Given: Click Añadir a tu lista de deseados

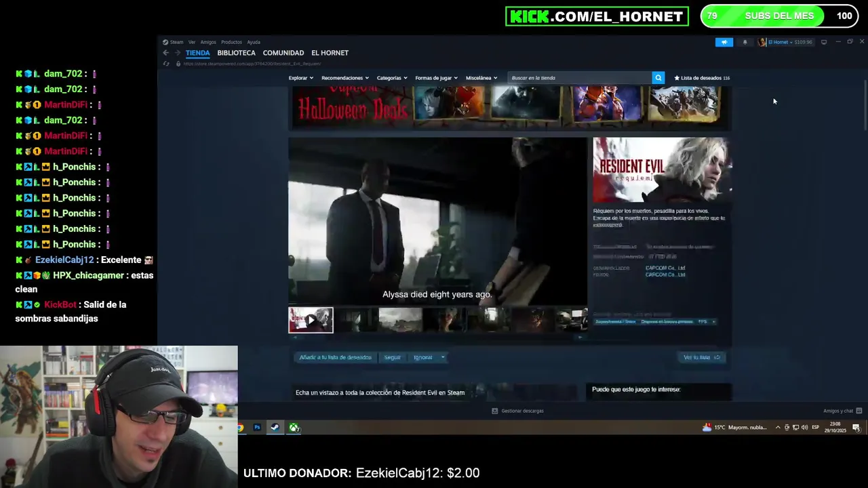Looking at the screenshot, I should coord(336,357).
